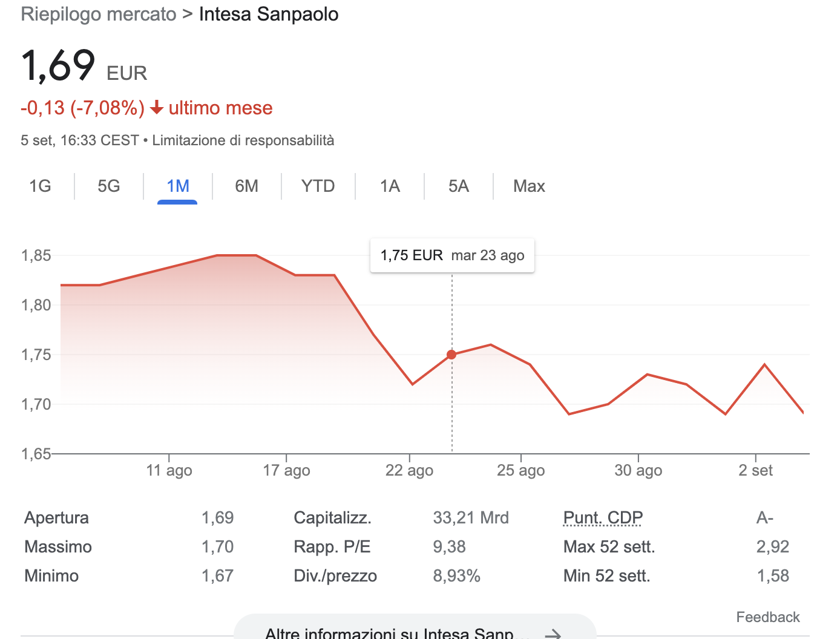Image resolution: width=840 pixels, height=639 pixels.
Task: Click the 1,75 EUR mar 23 ago tooltip
Action: pyautogui.click(x=452, y=255)
